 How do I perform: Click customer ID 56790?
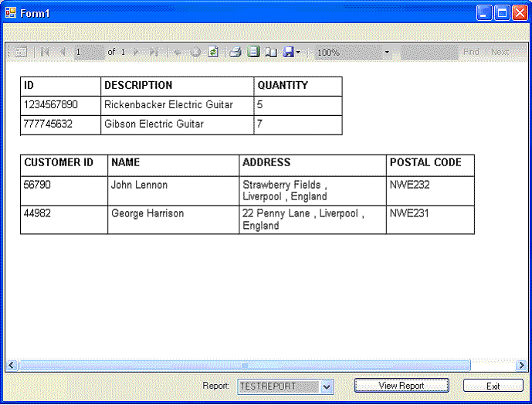64,191
